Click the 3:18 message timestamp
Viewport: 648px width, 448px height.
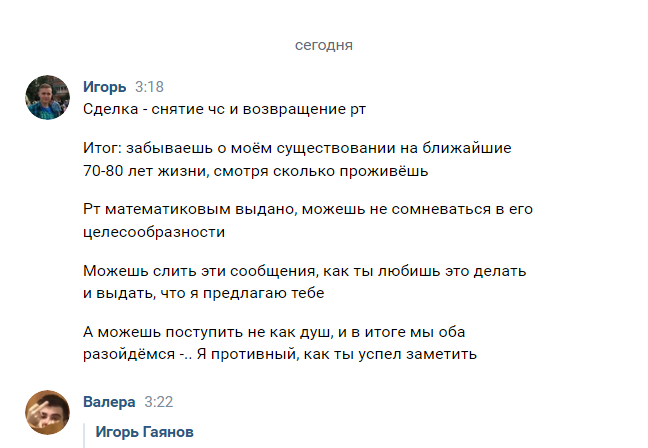pyautogui.click(x=149, y=86)
